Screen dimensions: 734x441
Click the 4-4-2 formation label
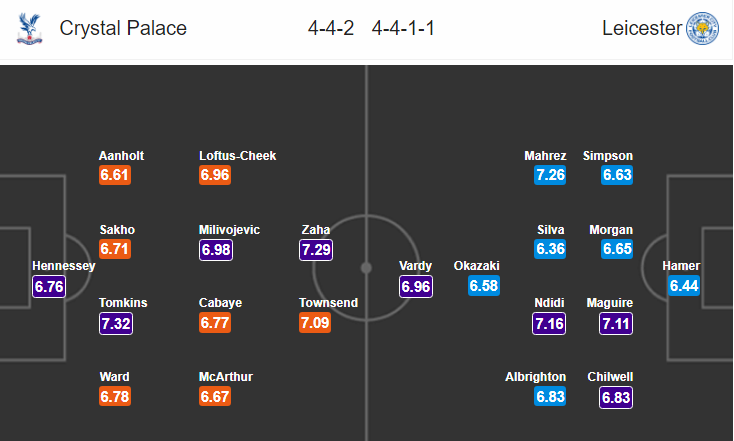click(x=331, y=28)
